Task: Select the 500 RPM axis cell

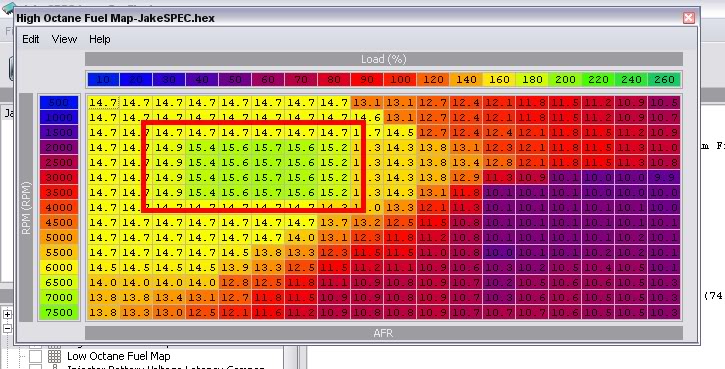Action: 59,103
